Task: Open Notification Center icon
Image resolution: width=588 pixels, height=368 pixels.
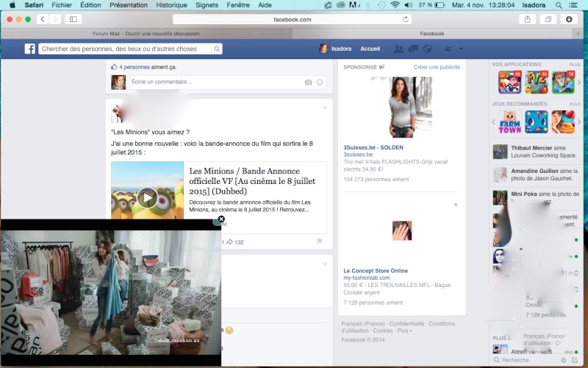Action: pyautogui.click(x=573, y=5)
